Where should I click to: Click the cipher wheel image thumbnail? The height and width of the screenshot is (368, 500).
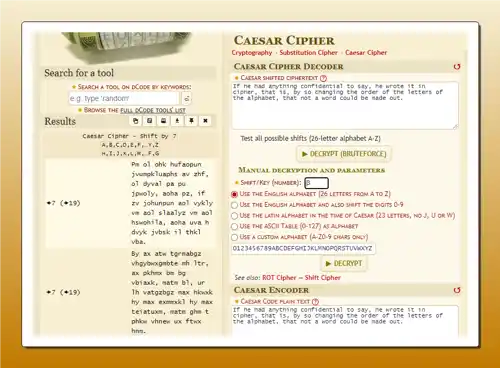point(127,47)
